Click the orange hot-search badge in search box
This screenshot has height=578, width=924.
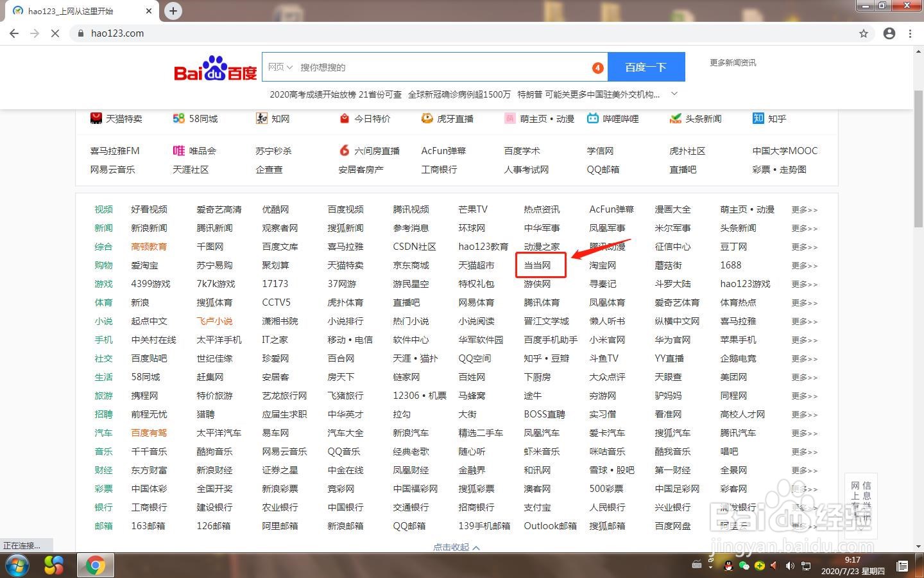(x=597, y=67)
